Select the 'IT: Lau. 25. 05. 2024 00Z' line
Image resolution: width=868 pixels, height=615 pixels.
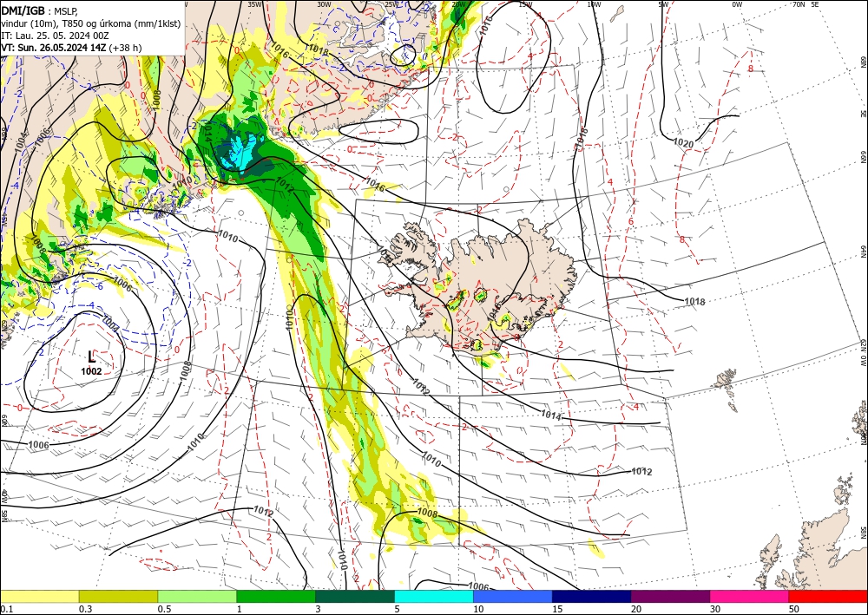(55, 36)
